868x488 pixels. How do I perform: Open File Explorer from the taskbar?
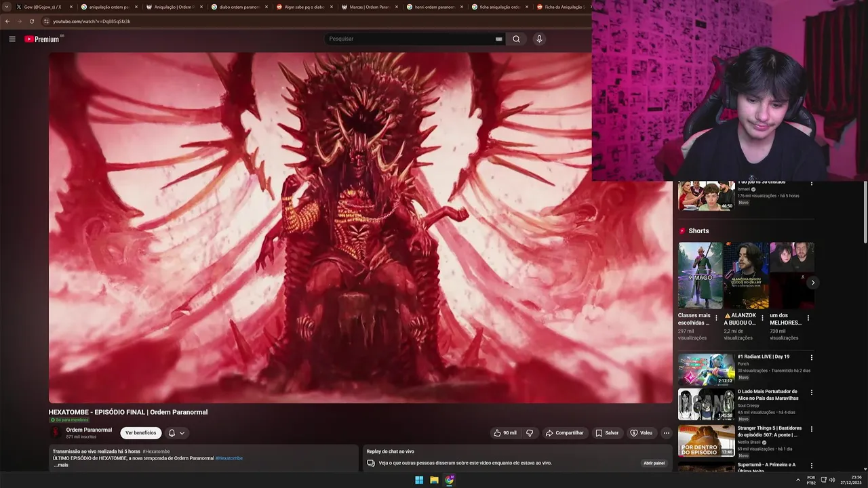[x=434, y=480]
